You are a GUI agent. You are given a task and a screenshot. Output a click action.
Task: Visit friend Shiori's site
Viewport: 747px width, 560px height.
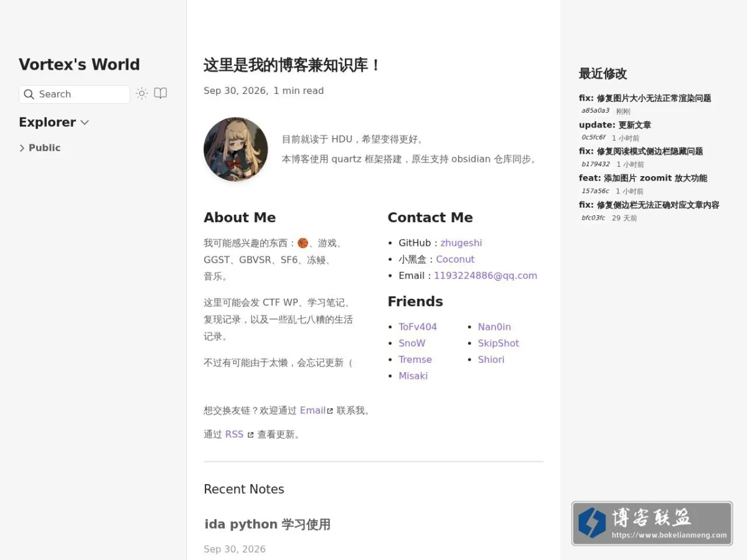pyautogui.click(x=491, y=359)
